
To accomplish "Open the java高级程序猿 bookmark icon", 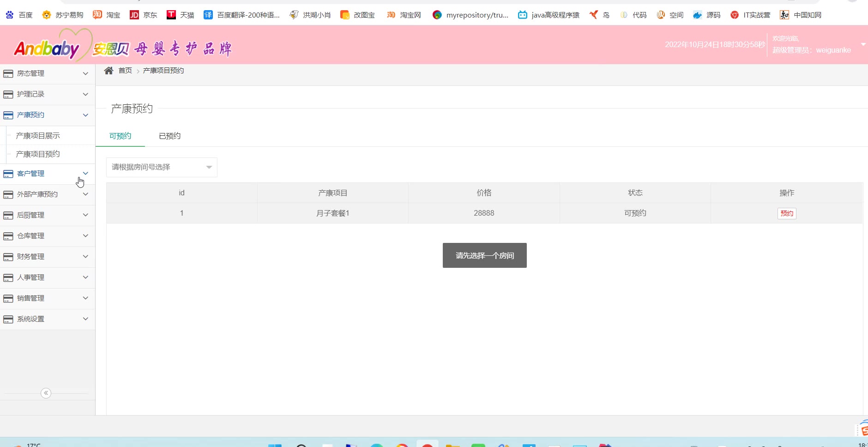I will pyautogui.click(x=523, y=15).
